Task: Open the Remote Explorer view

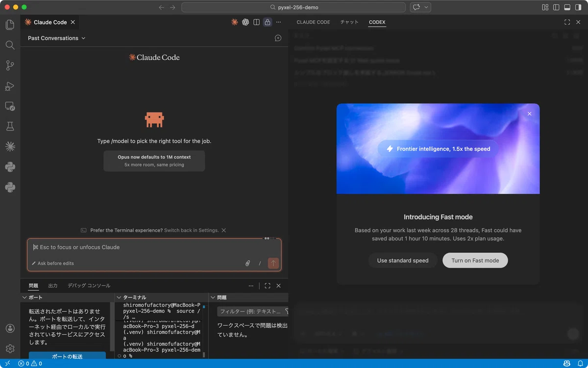Action: (10, 106)
